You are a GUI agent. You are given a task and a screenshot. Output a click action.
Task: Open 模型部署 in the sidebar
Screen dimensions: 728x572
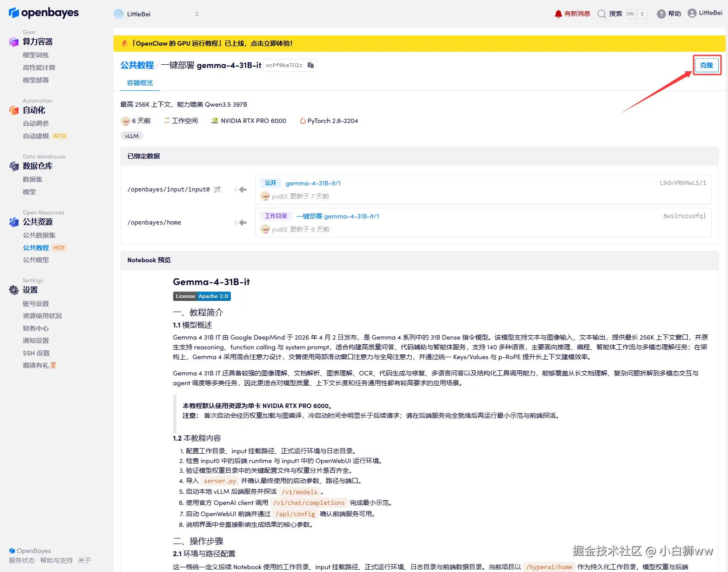(x=36, y=80)
